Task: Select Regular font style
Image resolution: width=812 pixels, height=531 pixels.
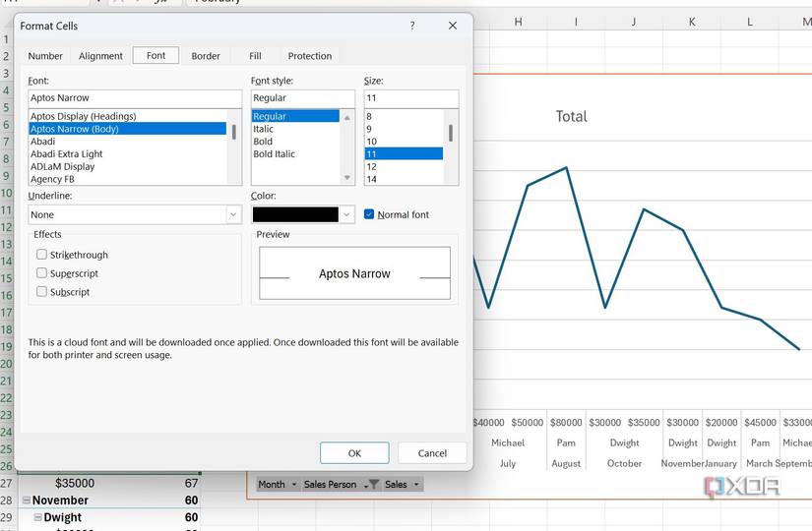Action: (295, 116)
